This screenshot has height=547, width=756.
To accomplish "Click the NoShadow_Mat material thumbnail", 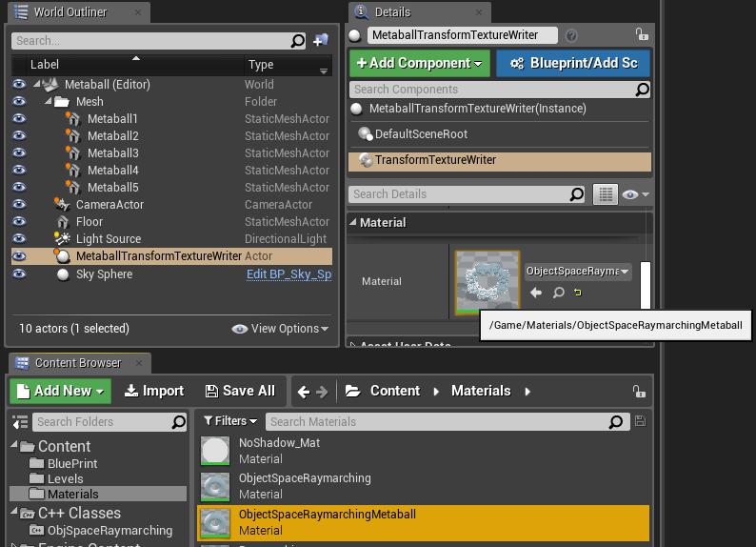I will [215, 451].
